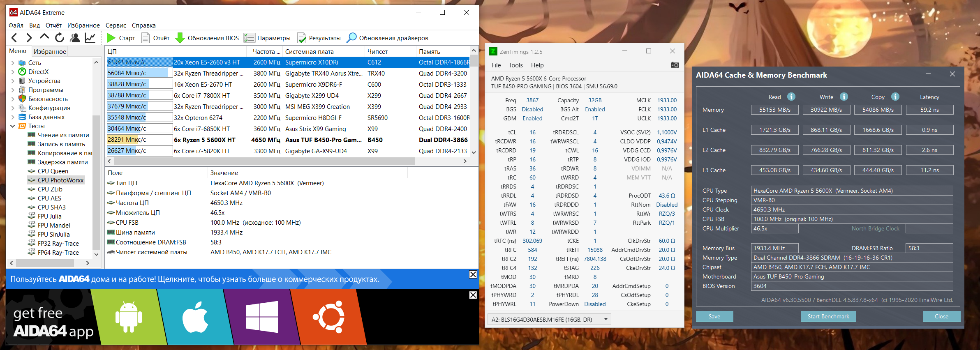Select the 6x Core i7-7800X HT row
Screen dimensions: 980x350
click(288, 96)
